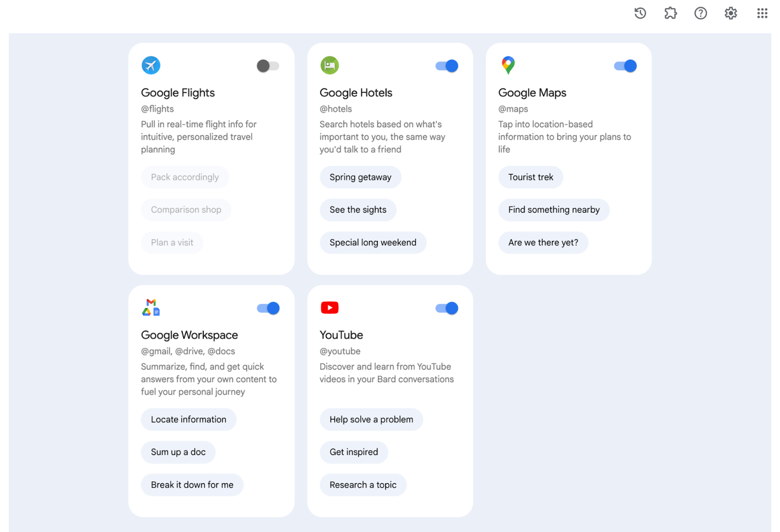Screen dimensions: 780x532
Task: Select the 'Get inspired' chip
Action: pos(354,452)
